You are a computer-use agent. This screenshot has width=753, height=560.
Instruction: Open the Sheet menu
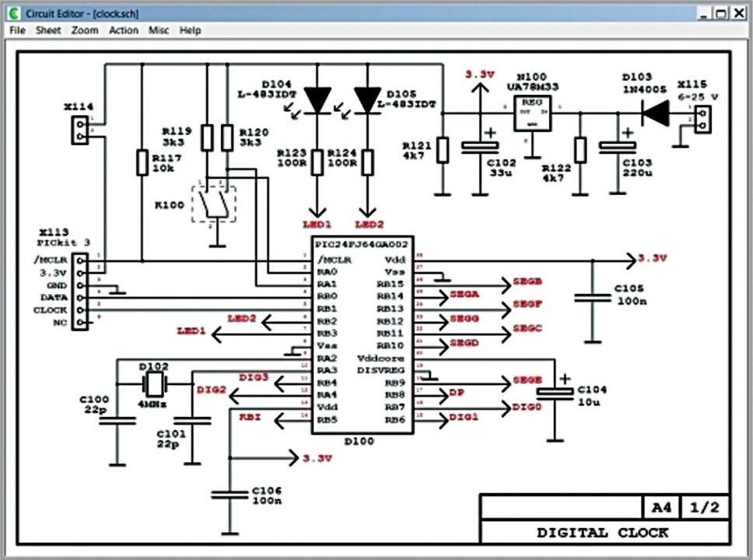[x=47, y=30]
